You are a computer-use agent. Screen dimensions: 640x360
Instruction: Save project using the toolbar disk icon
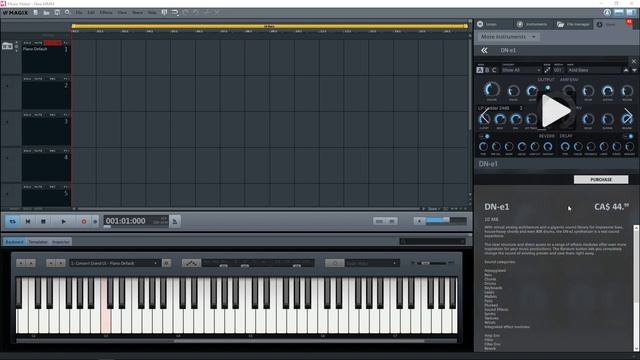(x=57, y=13)
